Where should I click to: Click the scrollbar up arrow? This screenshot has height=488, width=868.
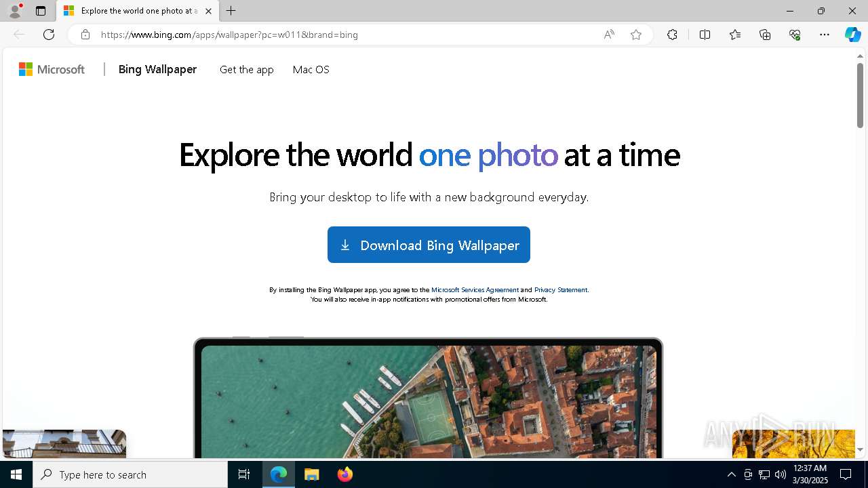860,56
